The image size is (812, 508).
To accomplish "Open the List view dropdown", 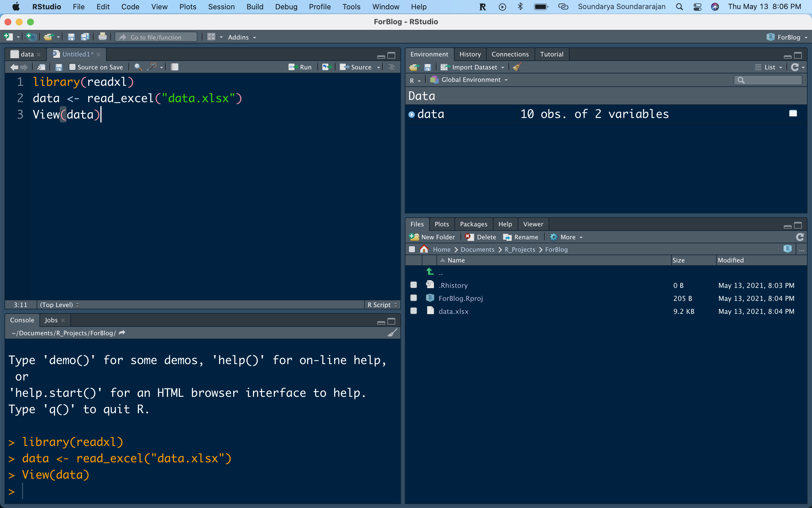I will pyautogui.click(x=769, y=67).
